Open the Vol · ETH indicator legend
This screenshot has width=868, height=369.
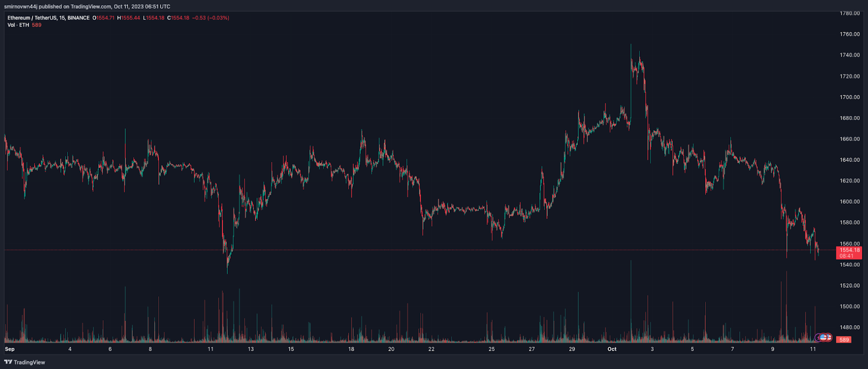(18, 25)
